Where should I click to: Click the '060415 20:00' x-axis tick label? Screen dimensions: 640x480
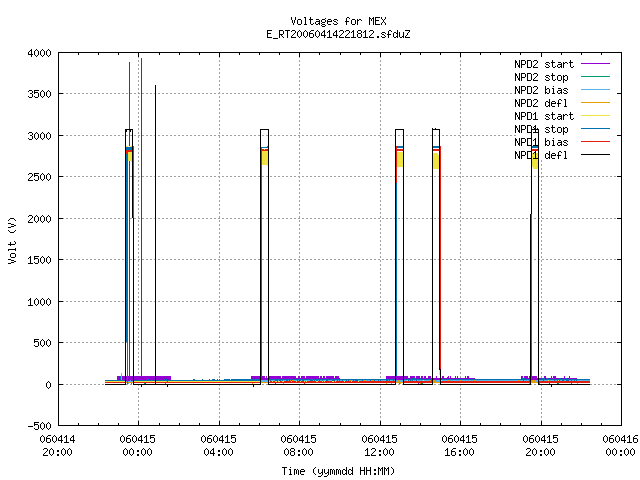pos(540,446)
